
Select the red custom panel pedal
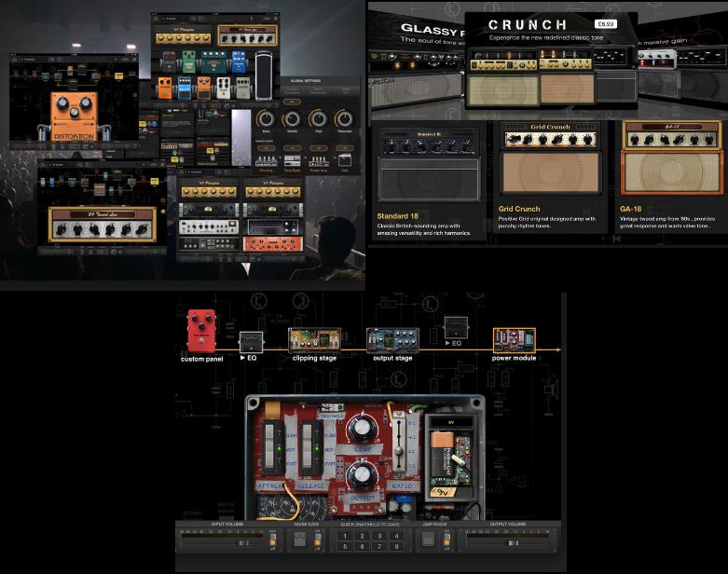(201, 331)
